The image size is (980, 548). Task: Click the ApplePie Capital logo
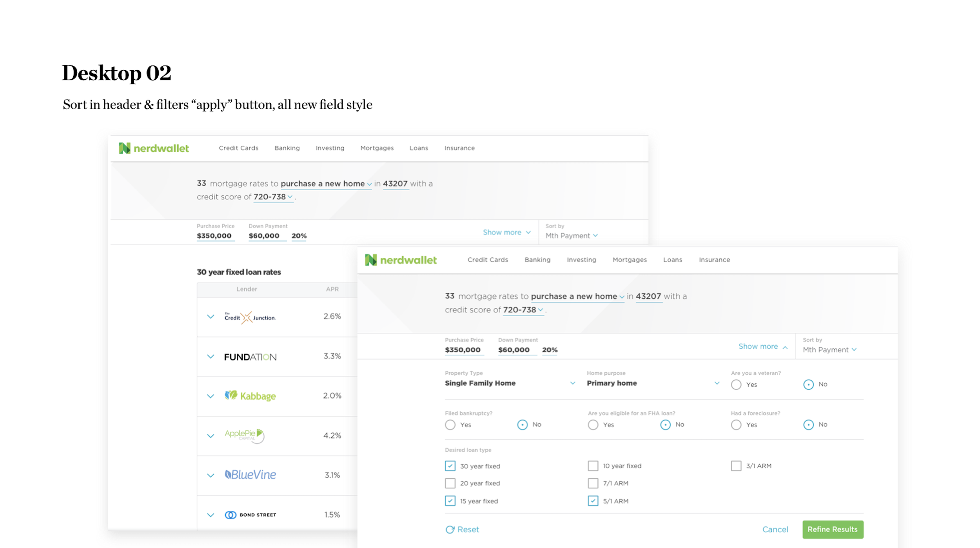pyautogui.click(x=244, y=435)
